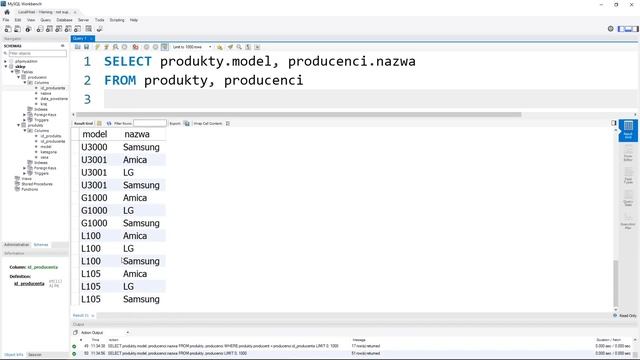Open the inspector for the selected object
The width and height of the screenshot is (640, 360).
click(28, 29)
